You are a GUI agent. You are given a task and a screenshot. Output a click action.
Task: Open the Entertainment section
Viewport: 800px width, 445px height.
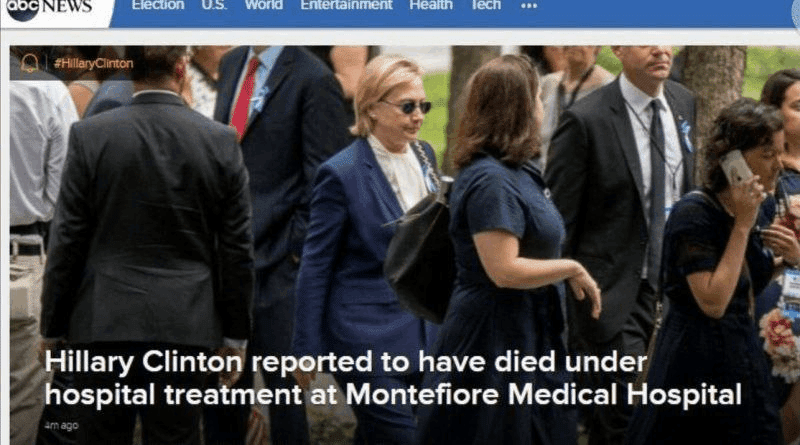click(346, 5)
